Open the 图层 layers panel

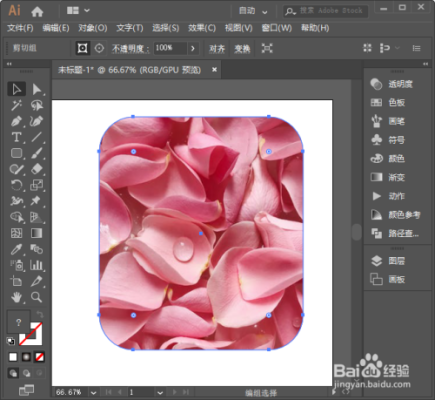pyautogui.click(x=388, y=261)
